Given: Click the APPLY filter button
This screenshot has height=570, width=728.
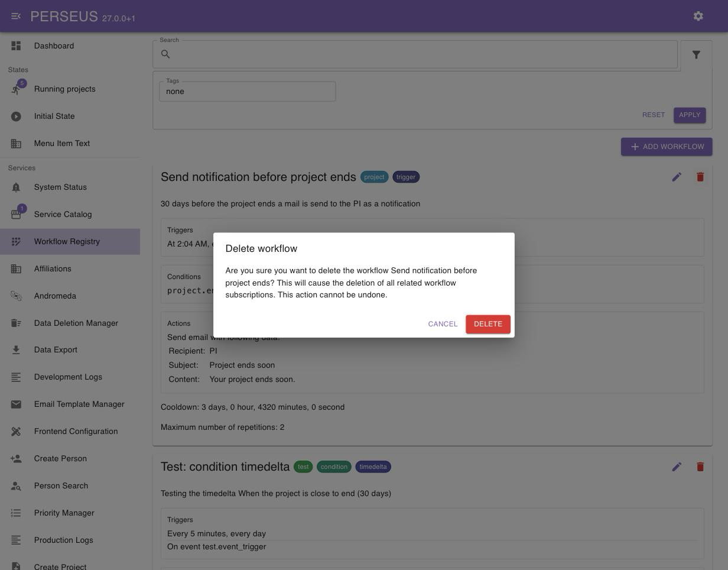Looking at the screenshot, I should (x=690, y=115).
